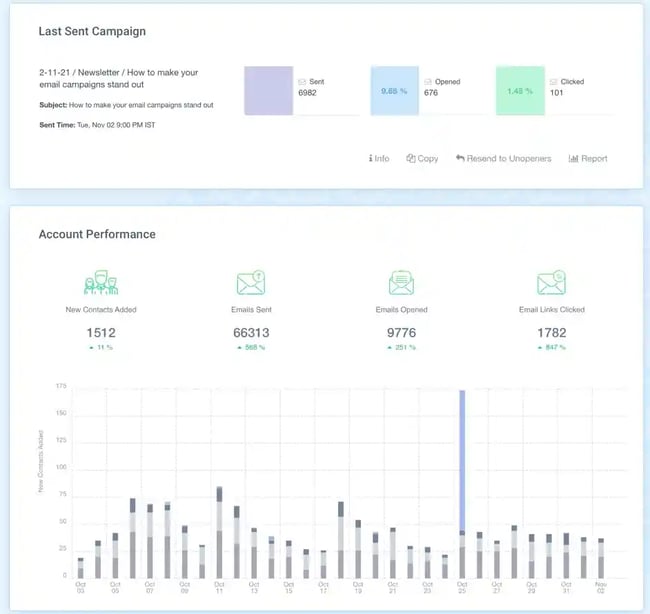650x614 pixels.
Task: Resend campaign to Unopeners
Action: [x=503, y=158]
